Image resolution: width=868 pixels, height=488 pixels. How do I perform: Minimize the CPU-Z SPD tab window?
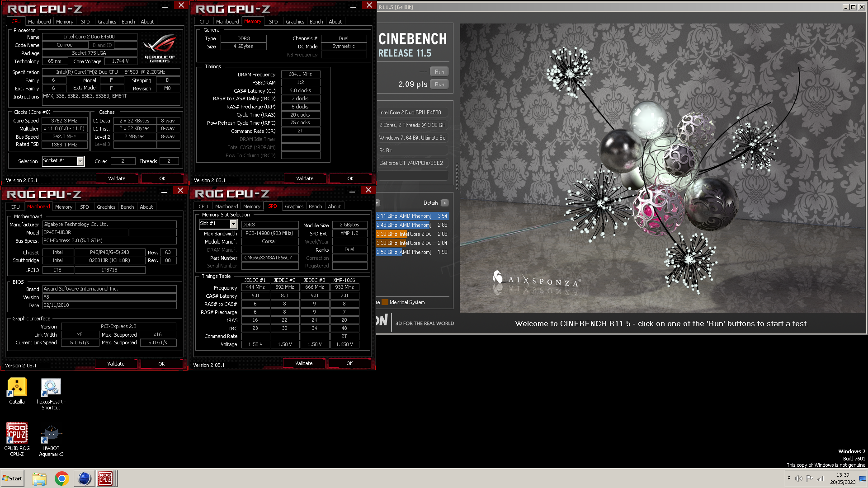coord(352,192)
